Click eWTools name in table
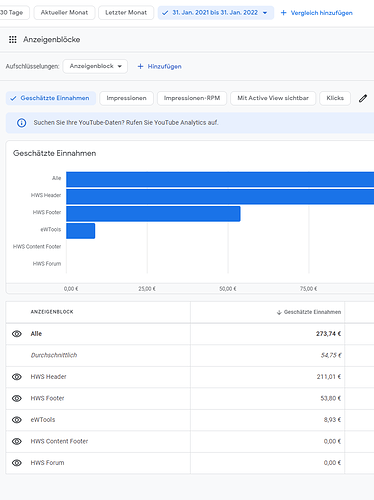This screenshot has height=500, width=374. coord(43,420)
